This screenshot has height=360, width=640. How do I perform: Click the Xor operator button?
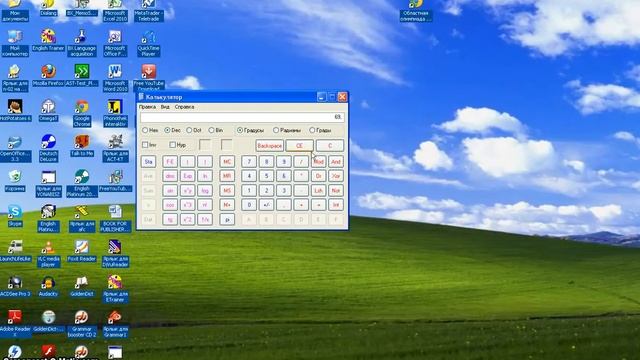336,176
